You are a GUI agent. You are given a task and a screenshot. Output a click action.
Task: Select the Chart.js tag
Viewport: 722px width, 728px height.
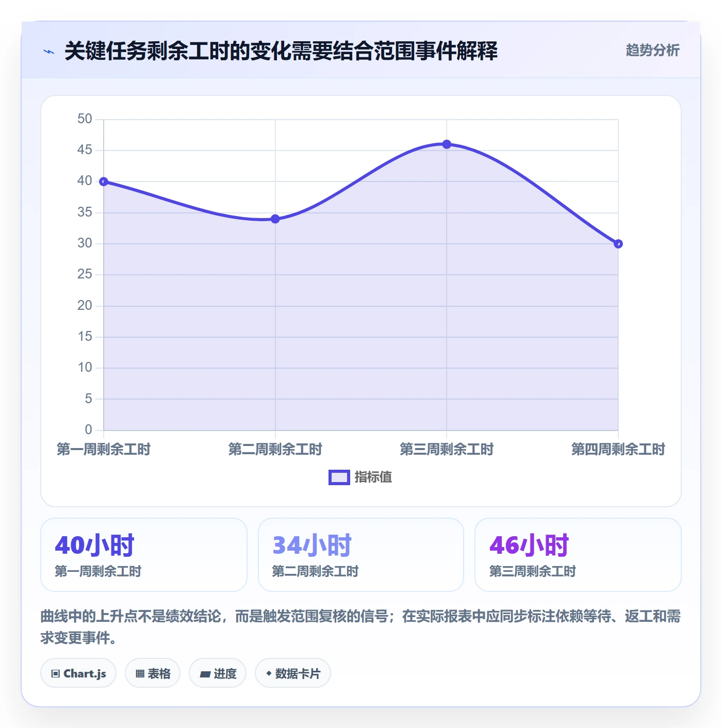pos(78,673)
